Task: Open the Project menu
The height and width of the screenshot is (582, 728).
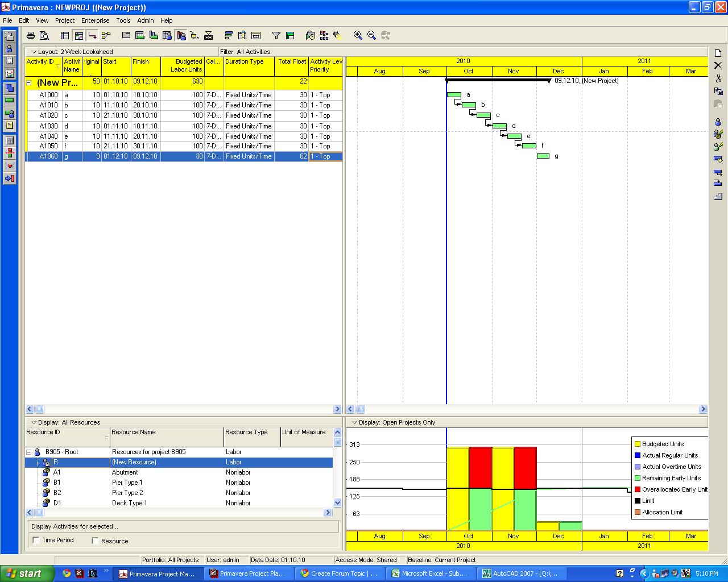Action: (x=65, y=20)
